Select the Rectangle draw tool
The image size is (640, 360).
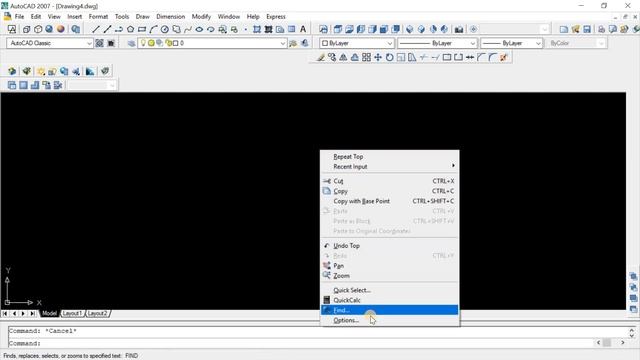[x=142, y=29]
